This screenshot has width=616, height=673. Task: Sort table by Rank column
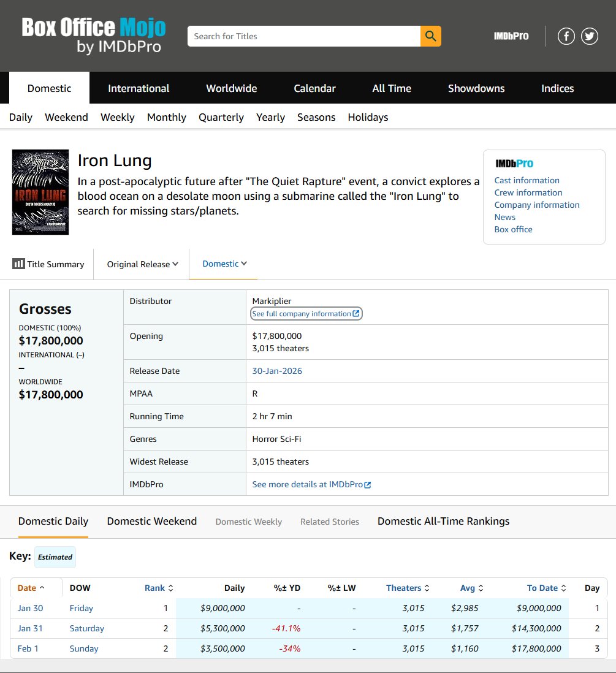(x=159, y=588)
